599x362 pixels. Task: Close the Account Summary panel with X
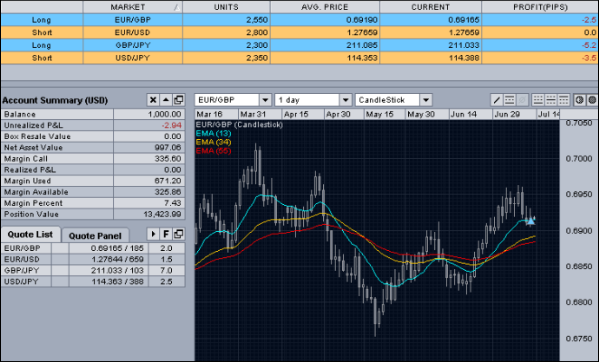(153, 100)
